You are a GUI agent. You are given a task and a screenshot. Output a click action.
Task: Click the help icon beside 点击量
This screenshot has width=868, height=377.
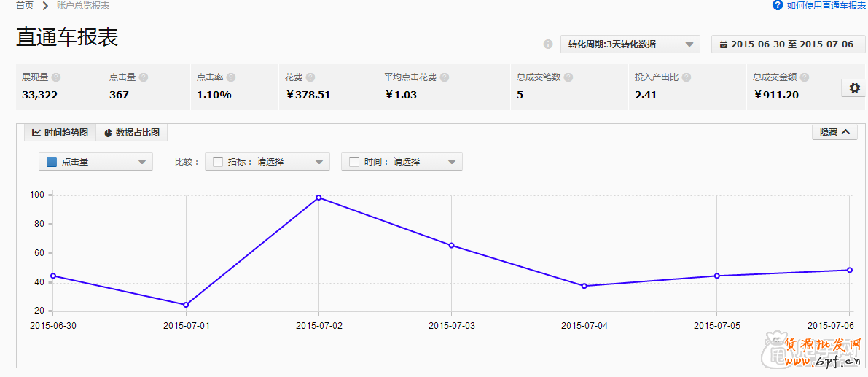pyautogui.click(x=144, y=77)
